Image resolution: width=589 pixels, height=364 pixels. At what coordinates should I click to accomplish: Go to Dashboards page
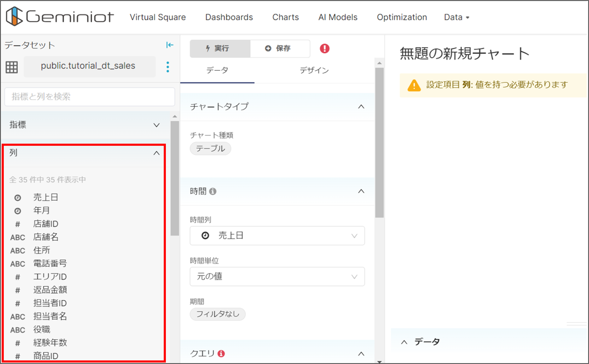coord(229,17)
